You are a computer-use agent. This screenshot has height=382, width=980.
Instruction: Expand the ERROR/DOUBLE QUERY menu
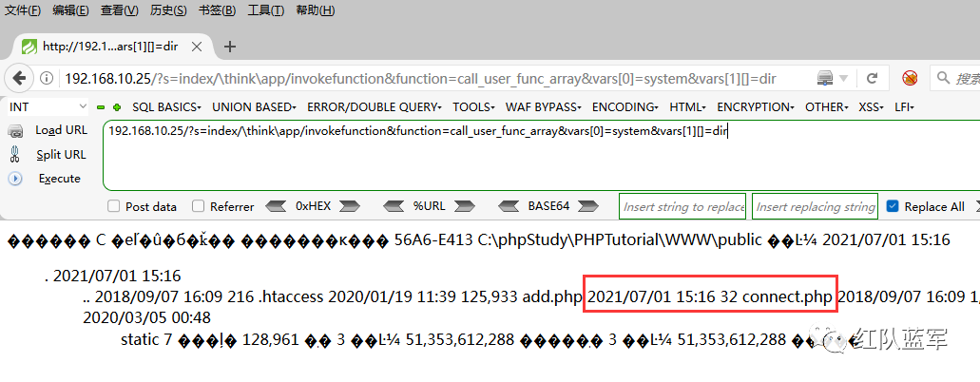pyautogui.click(x=375, y=107)
